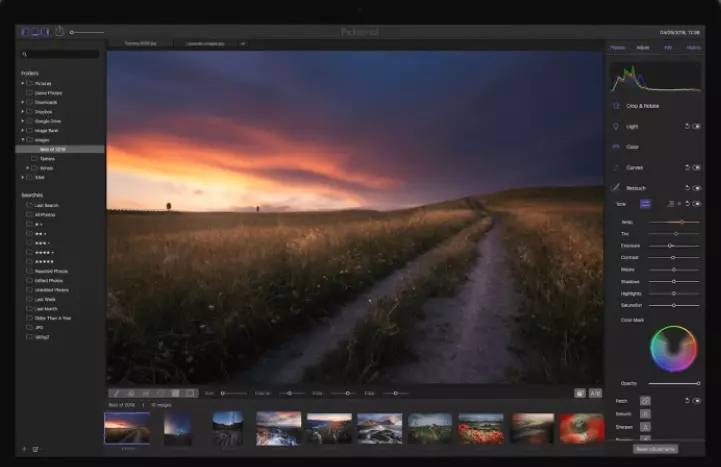Screen dimensions: 721x467
Task: Reset the Tone adjustment with its arrow icon
Action: 687,204
